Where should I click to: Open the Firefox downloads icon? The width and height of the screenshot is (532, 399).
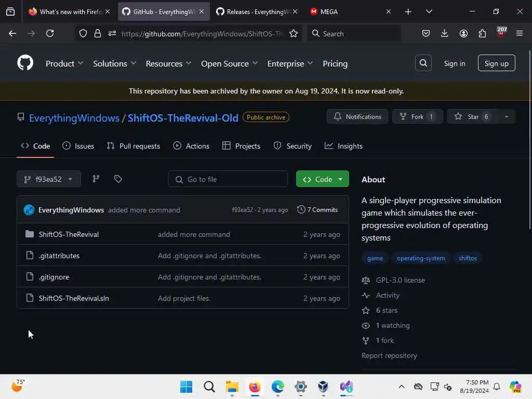(x=445, y=33)
